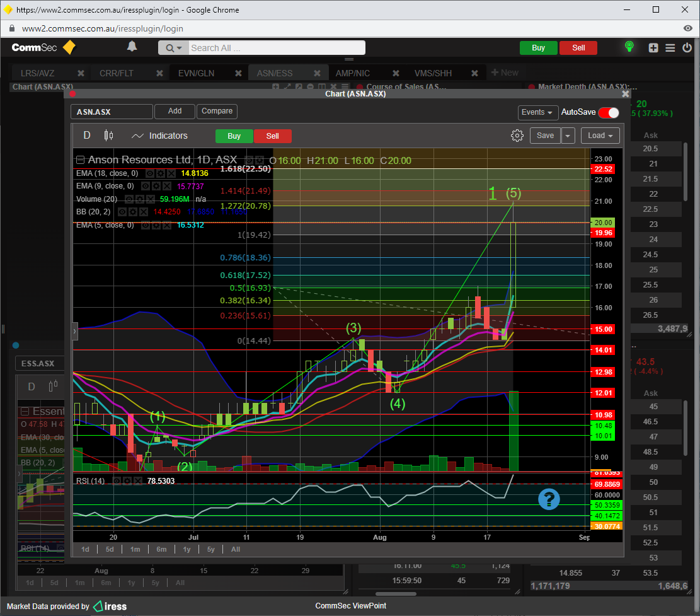Remove the EMA (9, close, 0) indicator
The image size is (700, 616).
(x=166, y=186)
